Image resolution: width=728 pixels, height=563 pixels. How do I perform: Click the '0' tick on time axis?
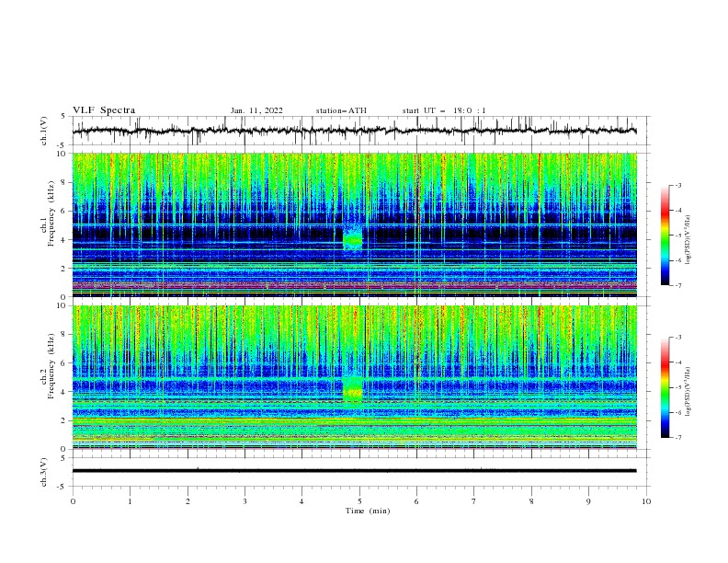pyautogui.click(x=73, y=501)
